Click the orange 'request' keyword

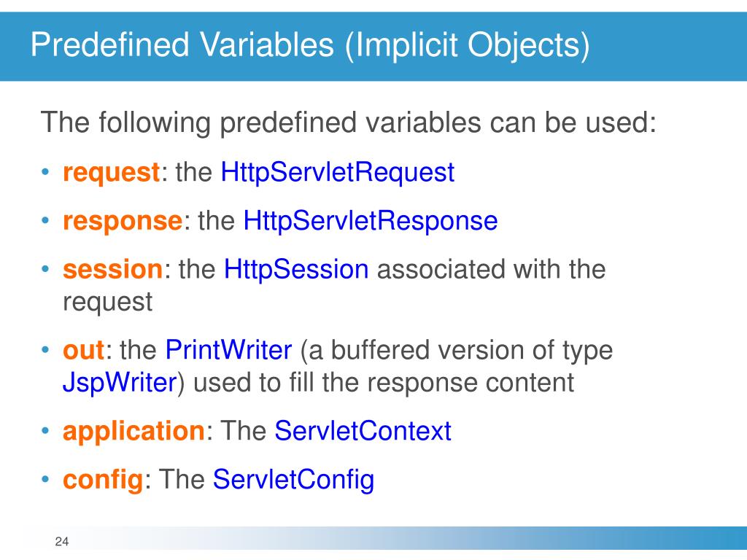click(111, 174)
